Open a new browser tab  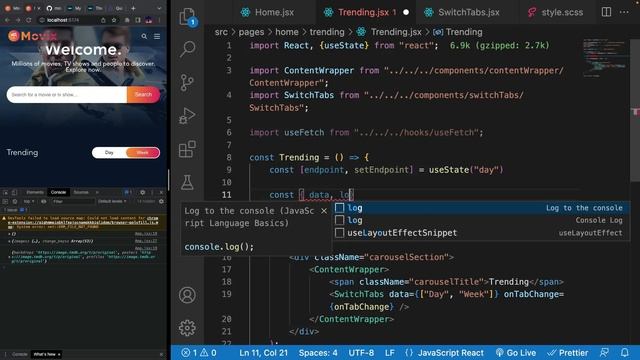133,8
